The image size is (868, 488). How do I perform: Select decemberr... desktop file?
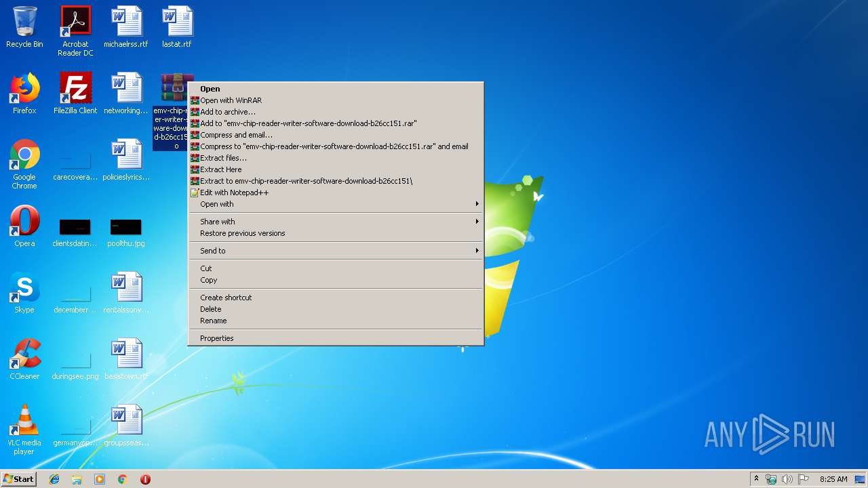tap(75, 297)
